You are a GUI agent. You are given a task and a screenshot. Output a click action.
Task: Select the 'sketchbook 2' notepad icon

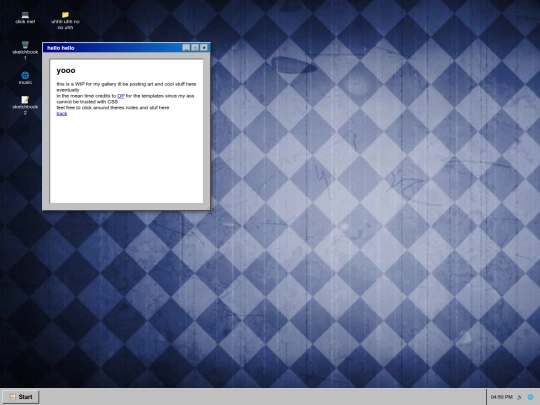click(x=25, y=105)
